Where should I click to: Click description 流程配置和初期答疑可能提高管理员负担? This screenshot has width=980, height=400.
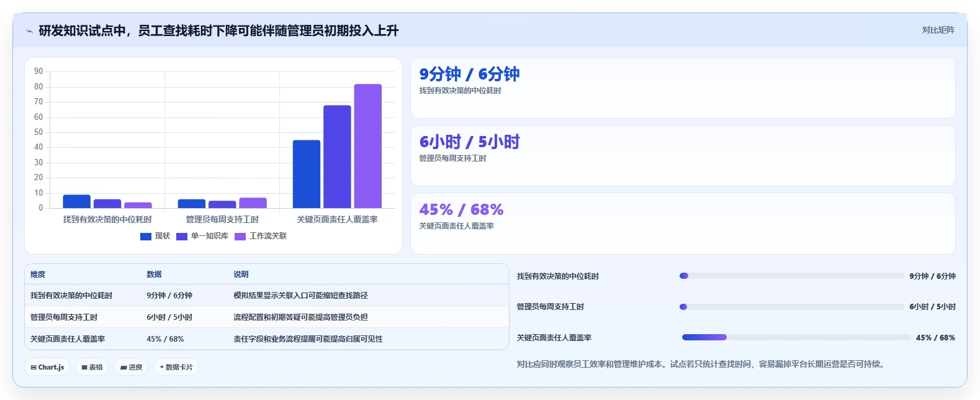click(x=300, y=317)
